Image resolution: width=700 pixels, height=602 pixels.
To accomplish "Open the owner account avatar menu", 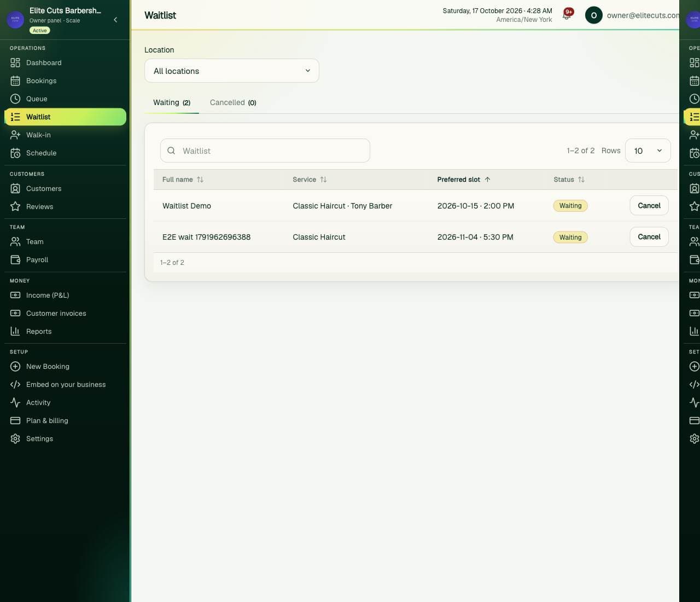I will click(593, 15).
